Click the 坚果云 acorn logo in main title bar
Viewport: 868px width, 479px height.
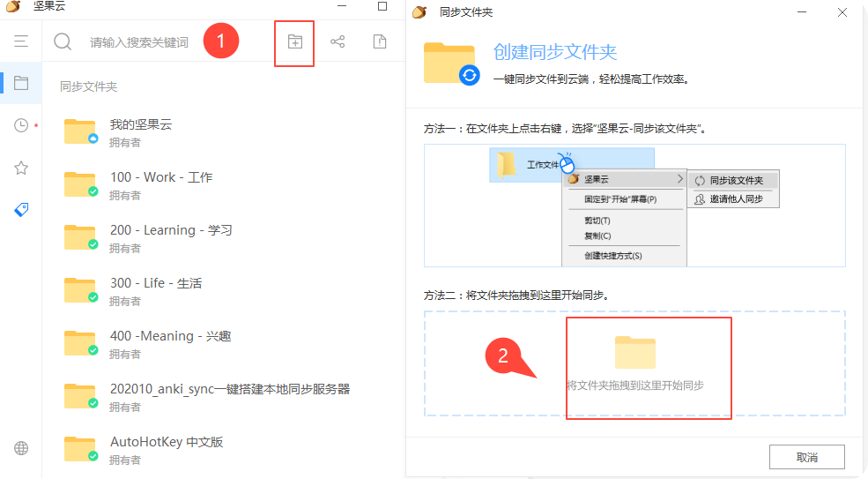[x=12, y=6]
